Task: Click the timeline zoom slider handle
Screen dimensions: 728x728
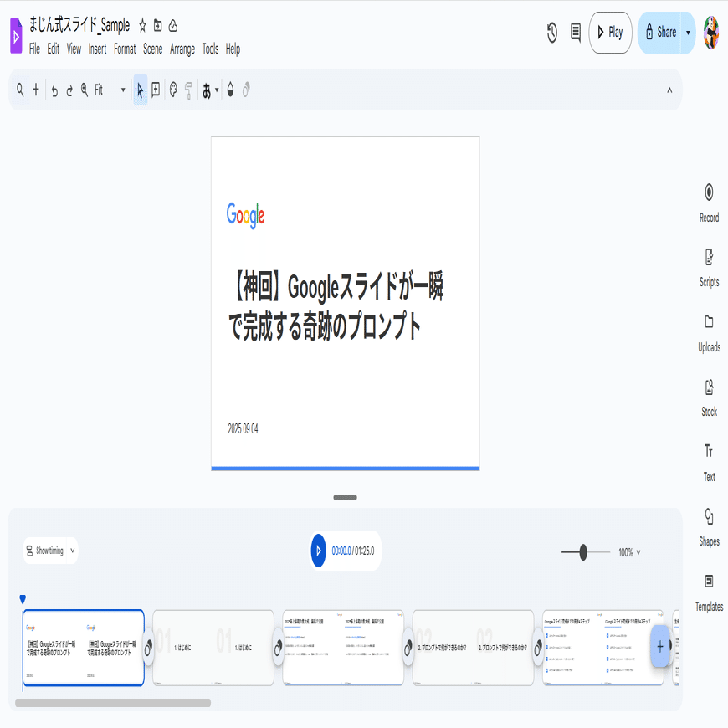Action: (583, 552)
